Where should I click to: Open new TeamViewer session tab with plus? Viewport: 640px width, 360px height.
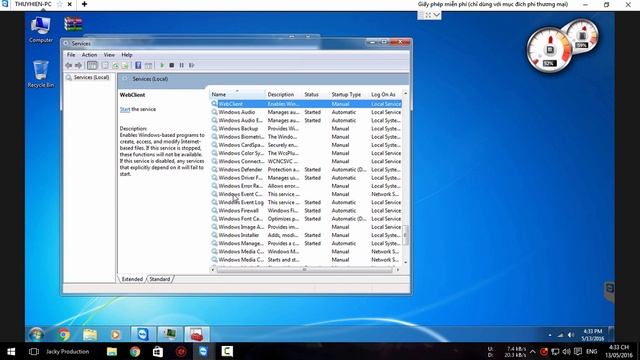84,4
